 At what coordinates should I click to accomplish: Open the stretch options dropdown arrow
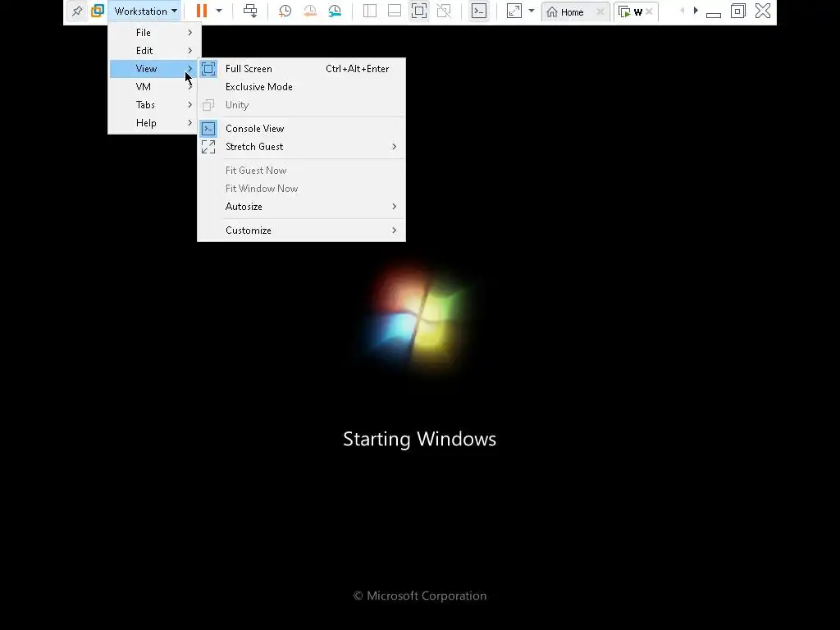click(x=532, y=11)
